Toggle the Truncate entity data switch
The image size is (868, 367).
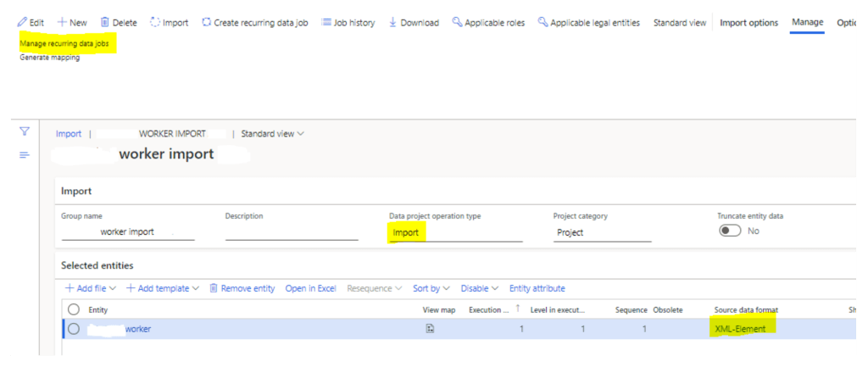(729, 231)
